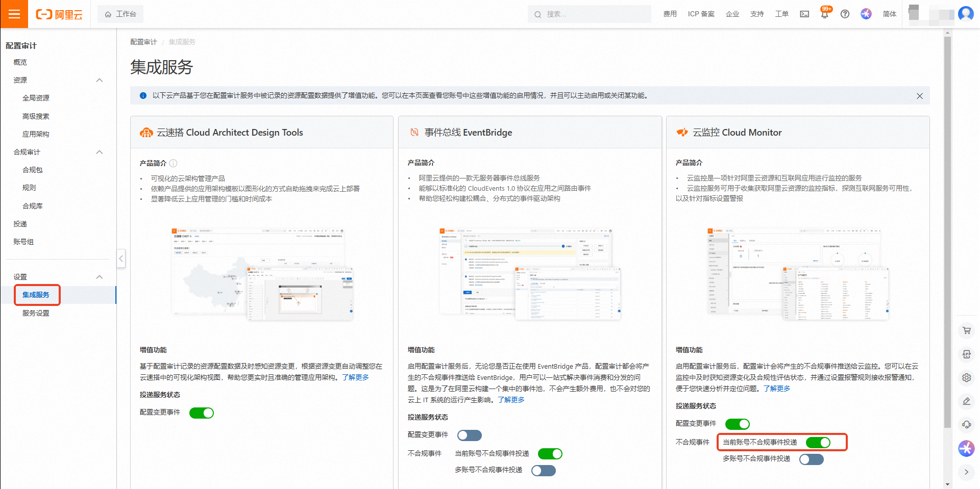Open 全局资源 in the sidebar
This screenshot has height=489, width=980.
coord(36,98)
